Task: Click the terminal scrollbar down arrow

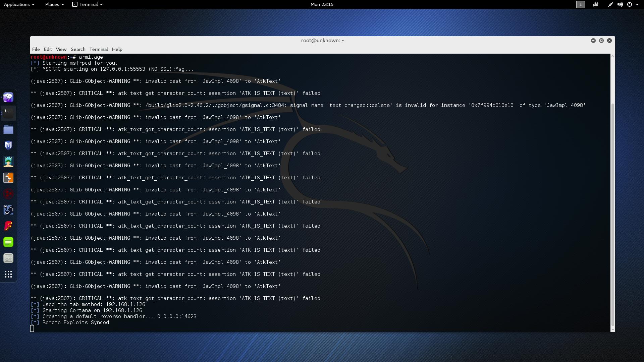Action: click(613, 329)
